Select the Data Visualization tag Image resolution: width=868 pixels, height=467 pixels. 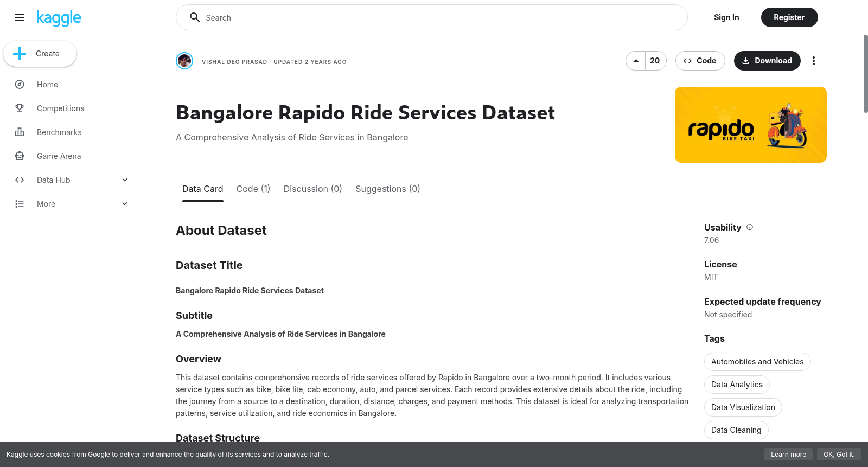click(x=743, y=407)
